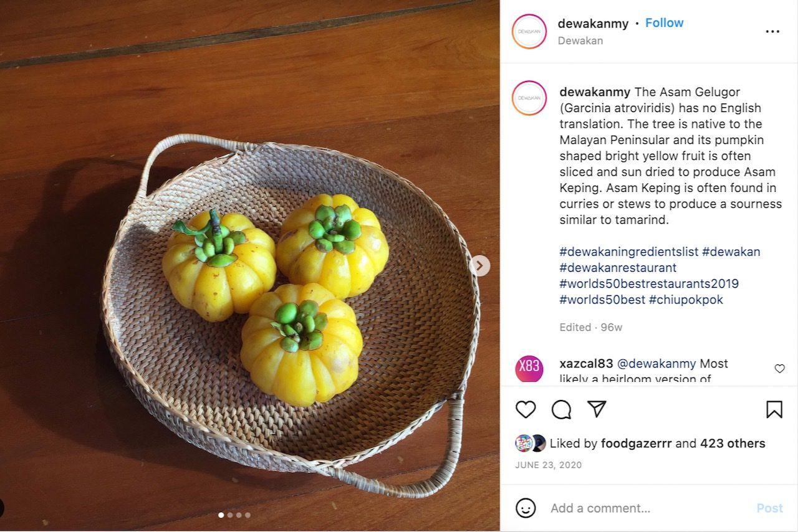Follow the dewakanmy account

(664, 23)
